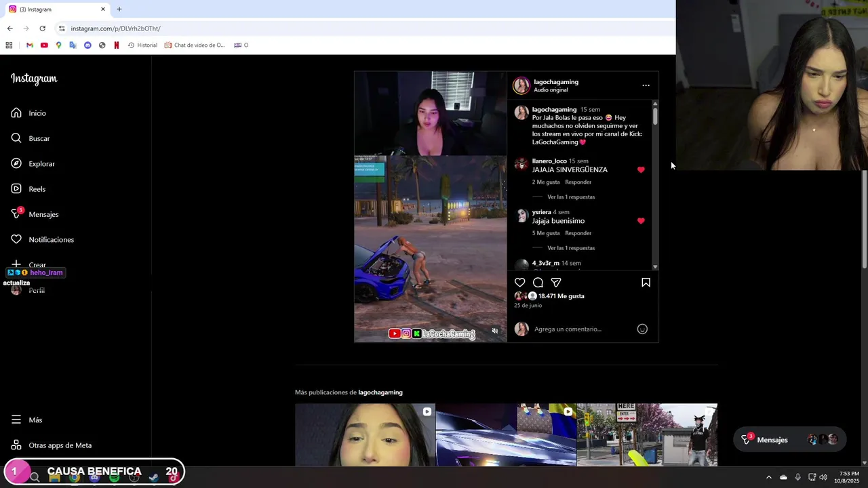Image resolution: width=868 pixels, height=488 pixels.
Task: Open post options three-dot menu
Action: pyautogui.click(x=646, y=85)
